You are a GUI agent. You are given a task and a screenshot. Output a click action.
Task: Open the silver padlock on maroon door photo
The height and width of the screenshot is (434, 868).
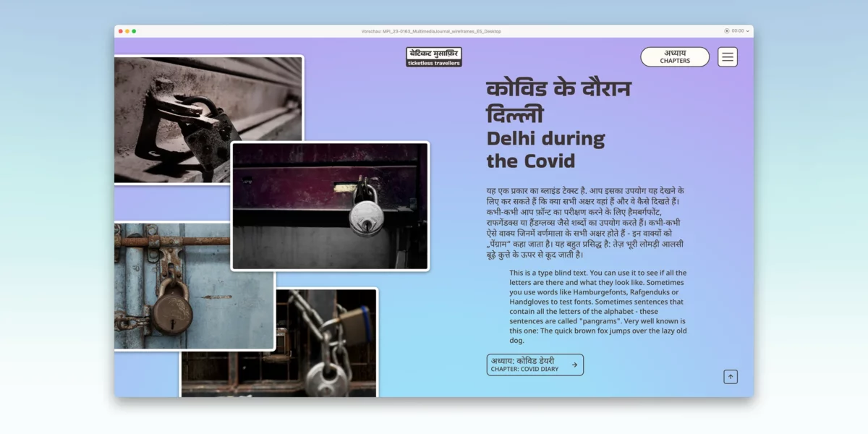[330, 205]
